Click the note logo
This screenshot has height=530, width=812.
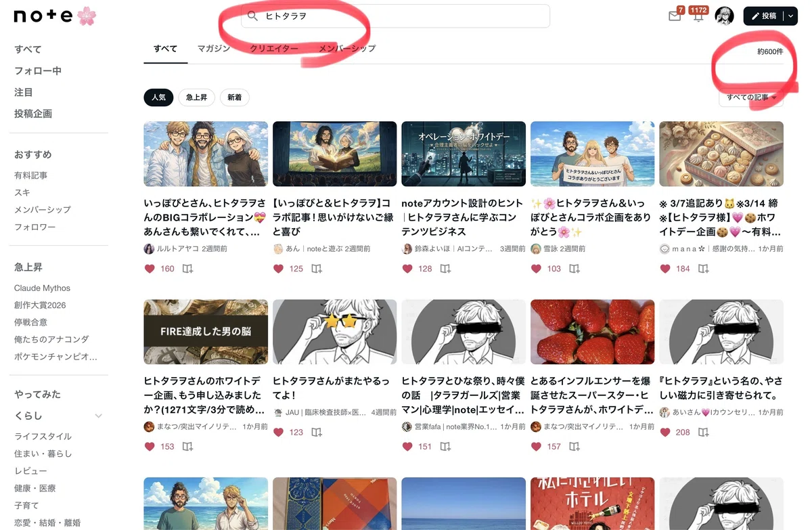click(x=55, y=16)
